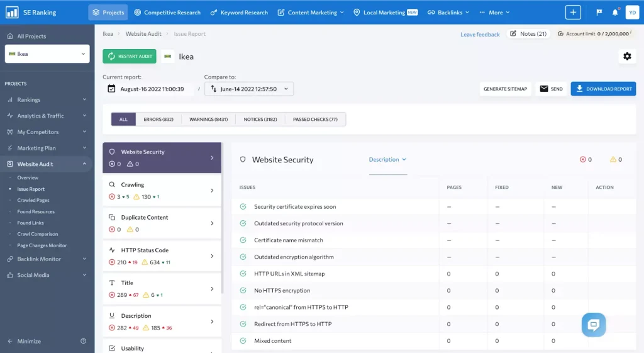Click the All Projects home icon
This screenshot has width=644, height=353.
pos(10,36)
